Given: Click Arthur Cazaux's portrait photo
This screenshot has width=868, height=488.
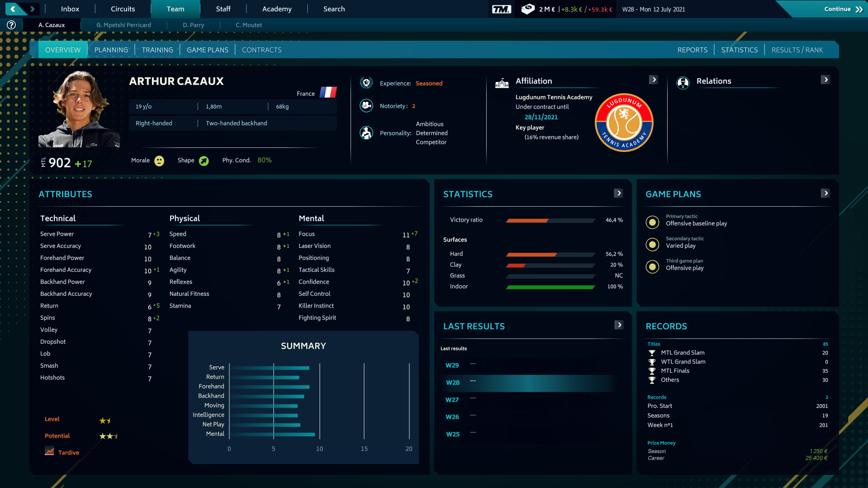Looking at the screenshot, I should click(x=79, y=109).
